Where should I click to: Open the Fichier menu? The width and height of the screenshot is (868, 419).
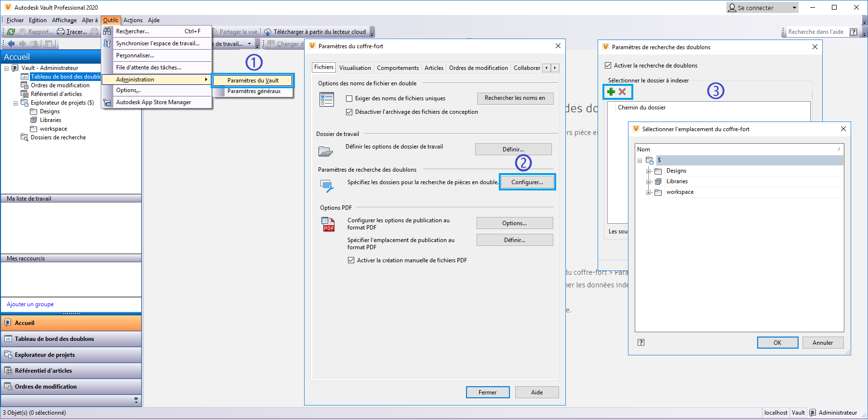(x=15, y=20)
